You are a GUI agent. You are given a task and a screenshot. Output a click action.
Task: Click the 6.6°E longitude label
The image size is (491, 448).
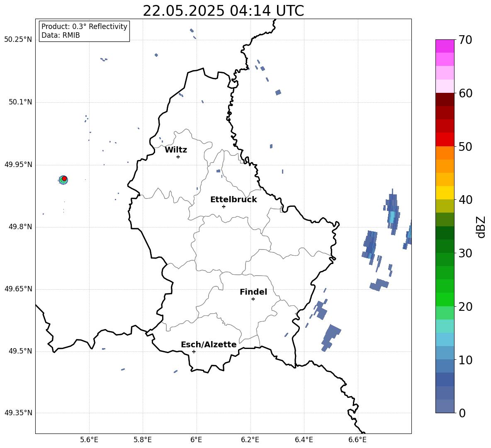[x=357, y=440]
